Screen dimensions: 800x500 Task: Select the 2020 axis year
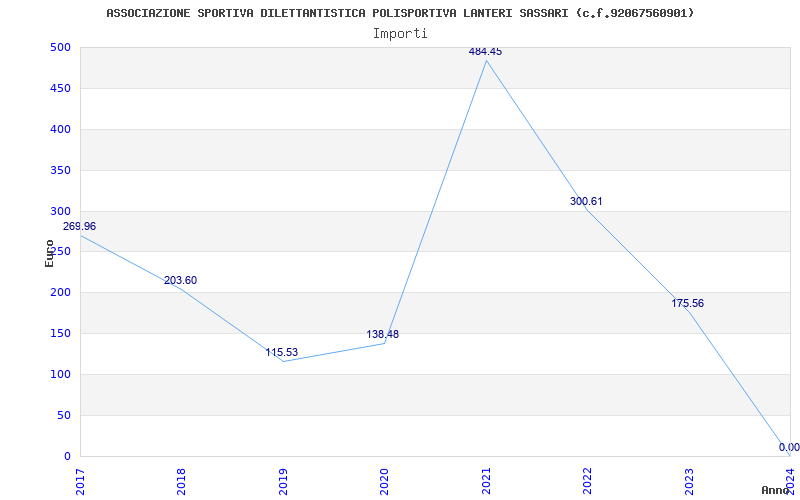[385, 481]
